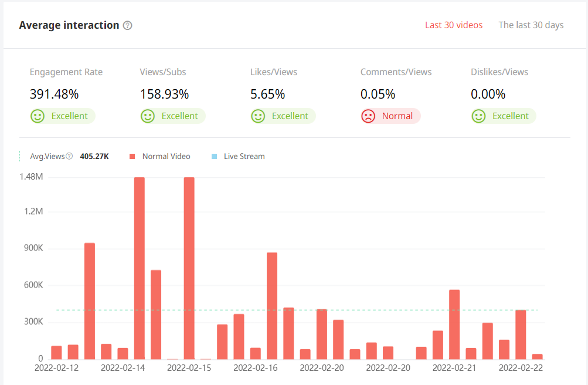Click the last bar on the chart
This screenshot has height=385, width=588.
pyautogui.click(x=537, y=356)
